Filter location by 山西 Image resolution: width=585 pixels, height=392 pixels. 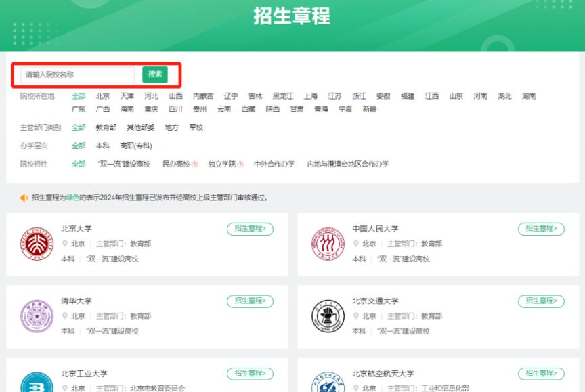175,96
